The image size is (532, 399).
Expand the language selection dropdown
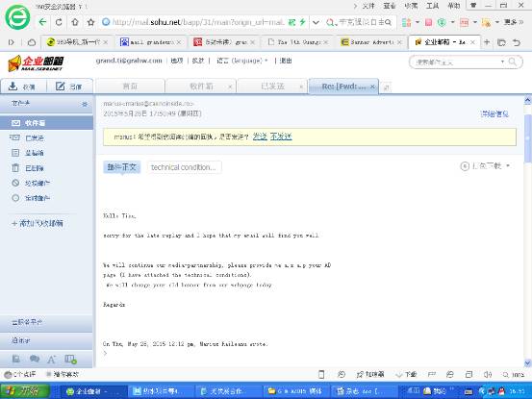click(241, 61)
